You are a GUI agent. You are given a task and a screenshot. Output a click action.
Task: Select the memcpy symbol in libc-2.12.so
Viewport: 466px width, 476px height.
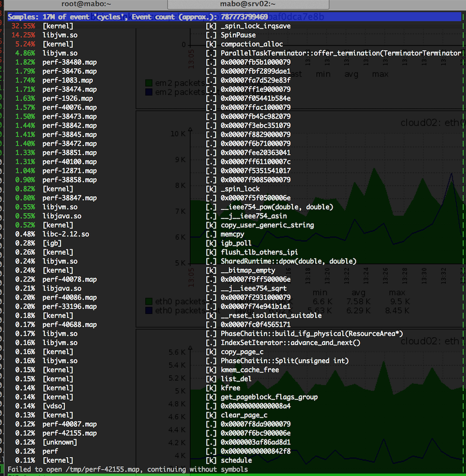click(x=232, y=235)
